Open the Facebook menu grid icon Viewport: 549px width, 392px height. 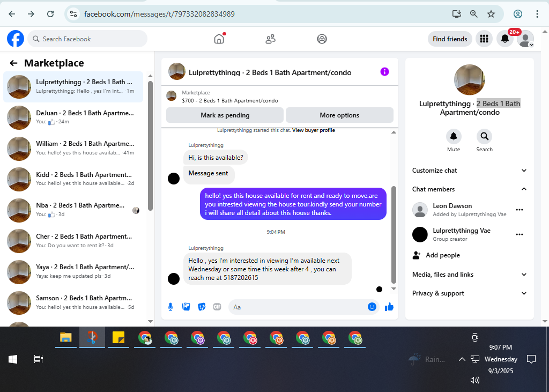pyautogui.click(x=484, y=39)
